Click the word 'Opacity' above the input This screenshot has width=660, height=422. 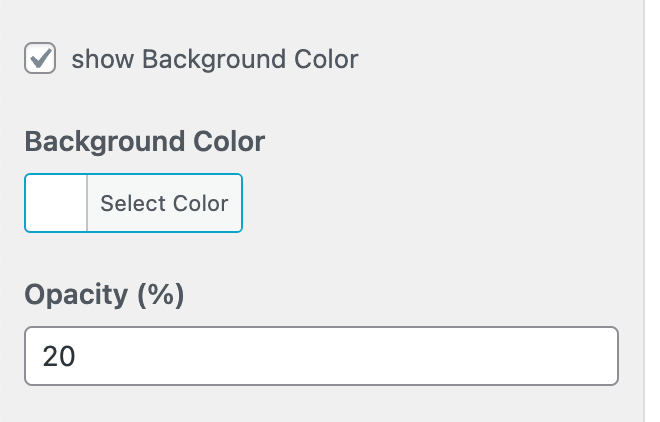[76, 295]
